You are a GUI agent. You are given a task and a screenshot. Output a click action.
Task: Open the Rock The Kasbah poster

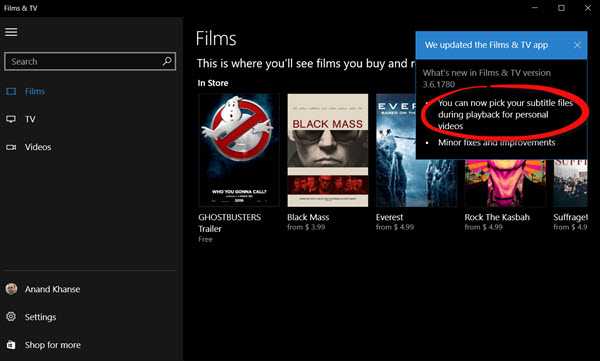coord(505,183)
